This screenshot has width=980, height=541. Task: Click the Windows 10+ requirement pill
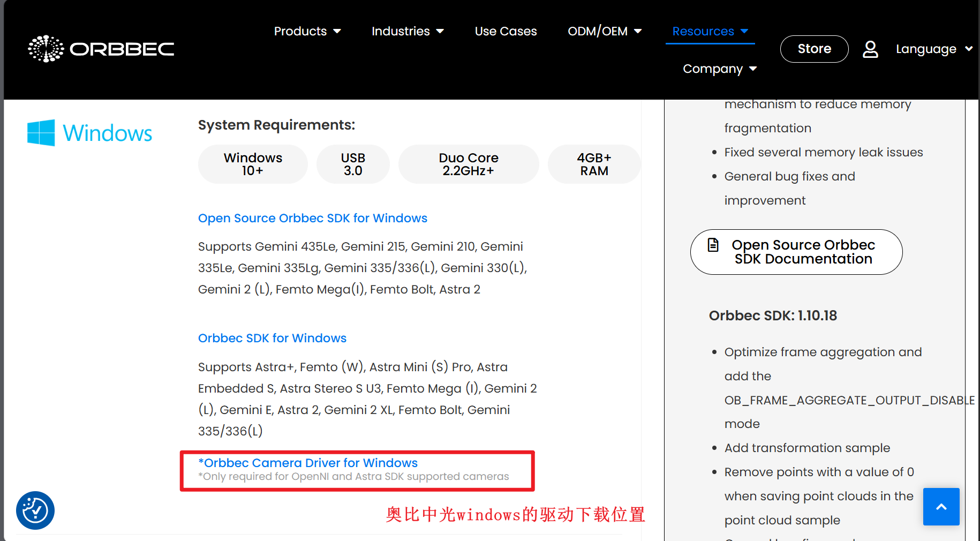(x=253, y=164)
